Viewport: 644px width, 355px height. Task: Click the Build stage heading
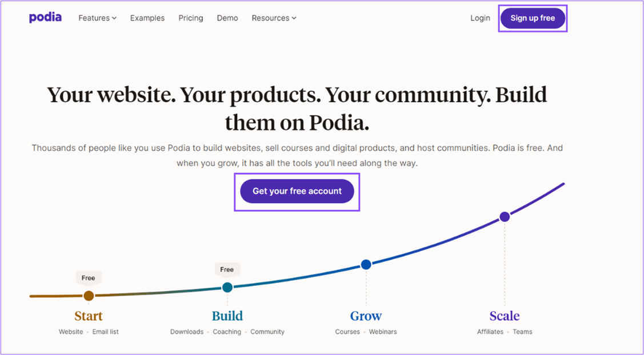point(227,316)
